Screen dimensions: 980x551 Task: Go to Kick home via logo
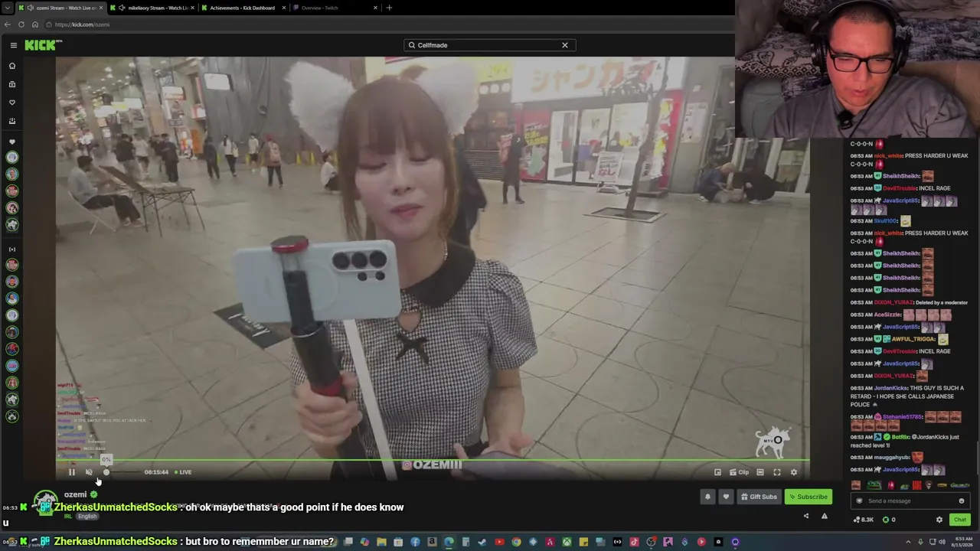click(x=42, y=45)
